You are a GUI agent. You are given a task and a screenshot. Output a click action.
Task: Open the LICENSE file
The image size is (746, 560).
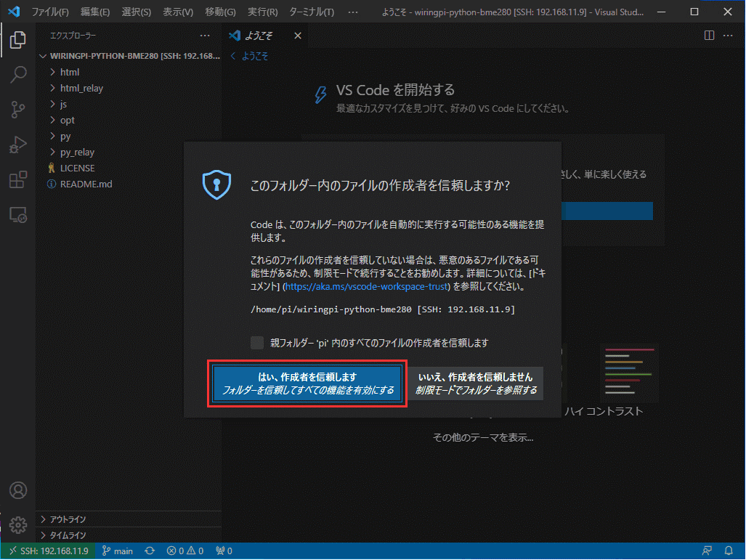pos(129,168)
